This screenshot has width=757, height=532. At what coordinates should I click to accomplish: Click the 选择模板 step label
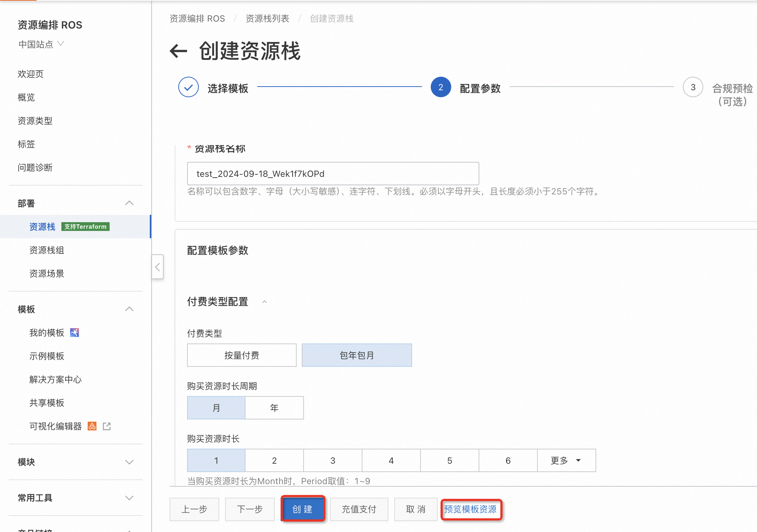click(x=228, y=88)
